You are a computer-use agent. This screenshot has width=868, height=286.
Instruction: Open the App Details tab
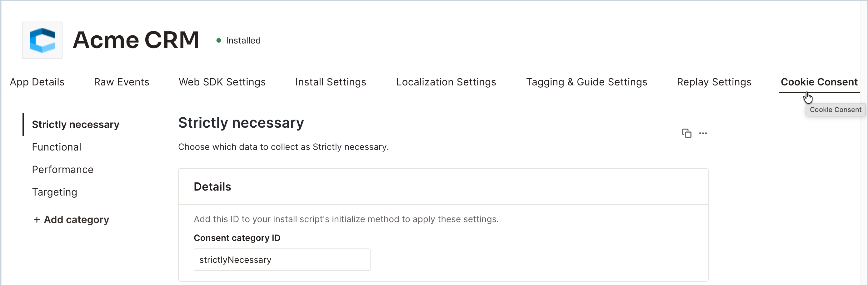[37, 82]
